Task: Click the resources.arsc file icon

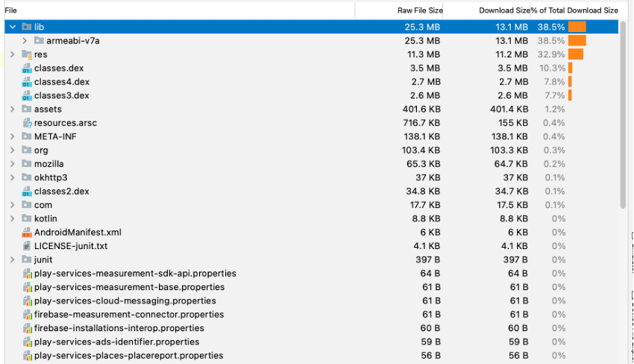Action: pyautogui.click(x=27, y=122)
